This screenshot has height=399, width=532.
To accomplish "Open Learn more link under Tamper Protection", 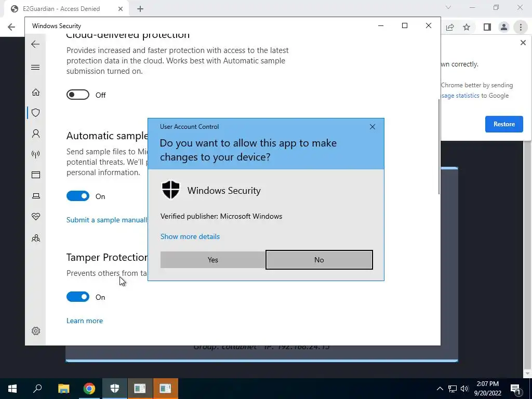I will (x=85, y=321).
